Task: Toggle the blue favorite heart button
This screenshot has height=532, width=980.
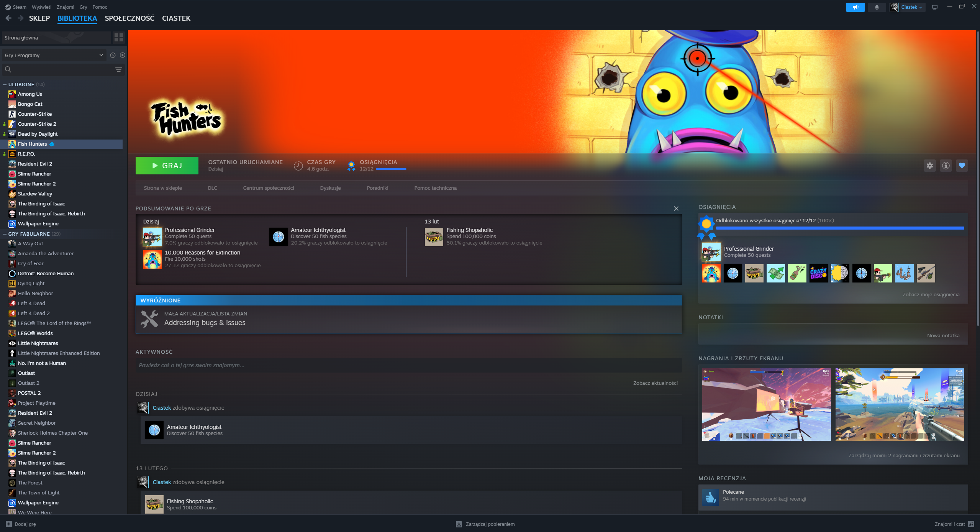Action: 962,166
